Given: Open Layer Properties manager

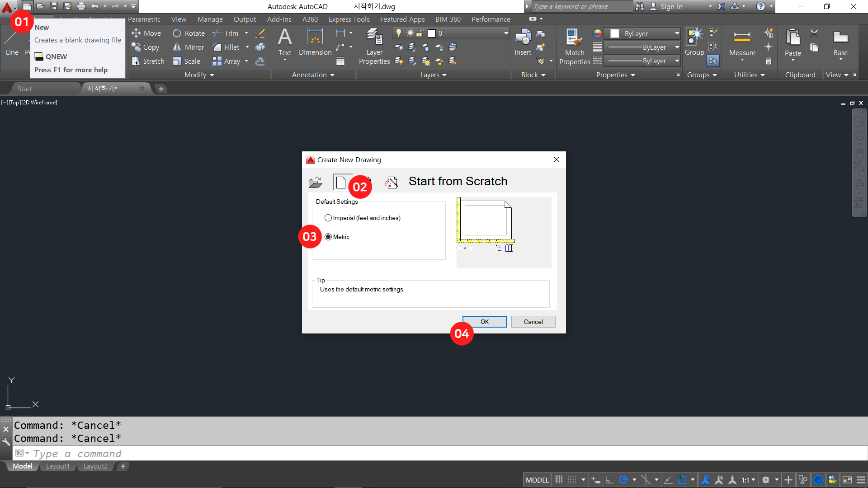Looking at the screenshot, I should point(374,47).
